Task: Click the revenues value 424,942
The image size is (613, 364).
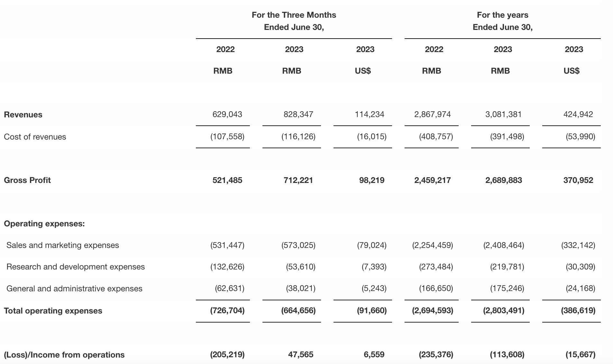Action: (578, 114)
